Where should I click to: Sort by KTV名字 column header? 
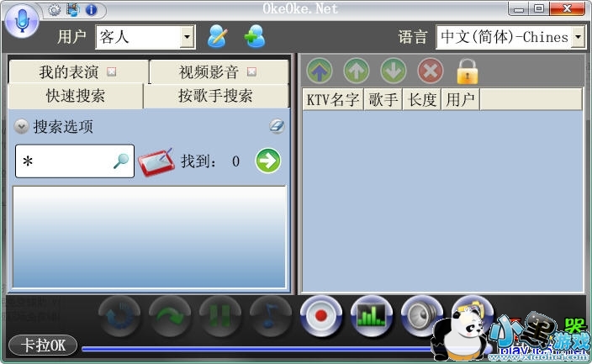point(333,100)
